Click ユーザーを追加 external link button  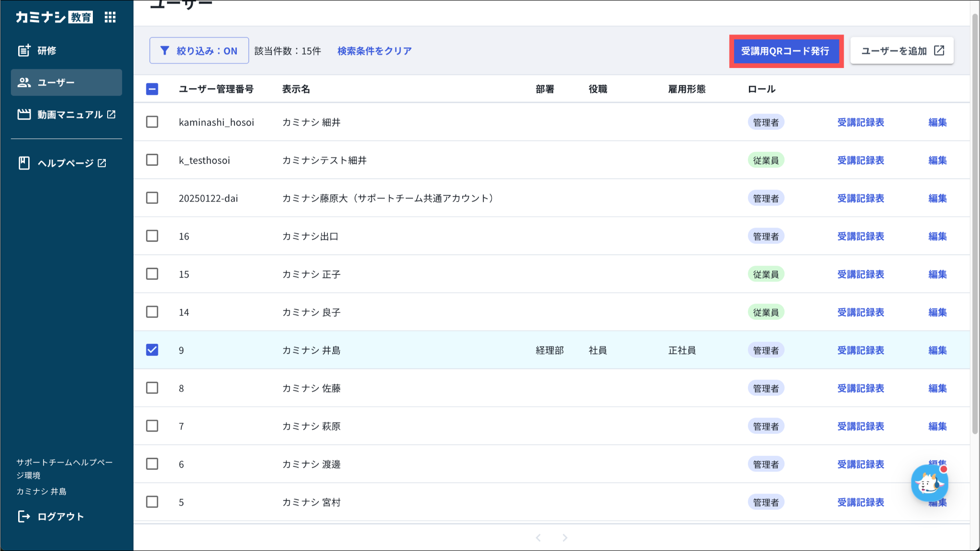[x=902, y=51]
